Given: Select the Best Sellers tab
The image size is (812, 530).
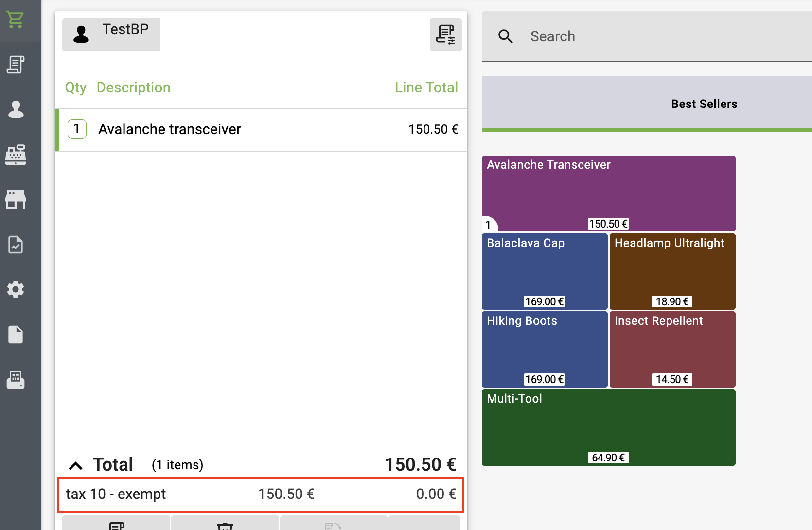Looking at the screenshot, I should [704, 104].
